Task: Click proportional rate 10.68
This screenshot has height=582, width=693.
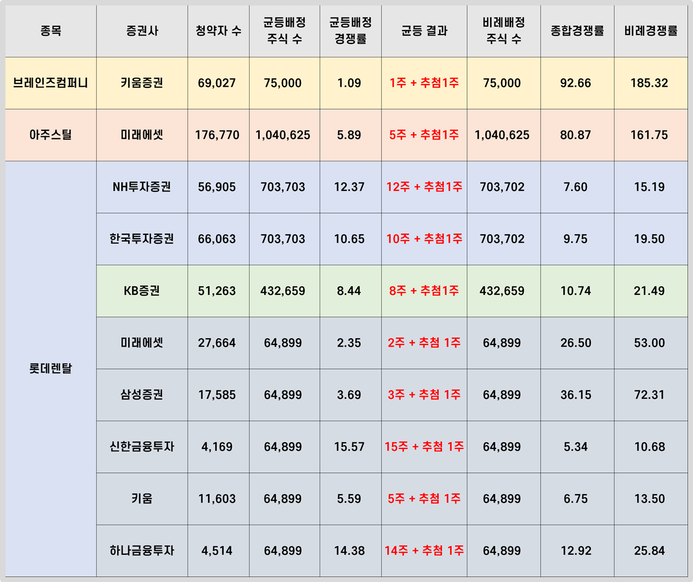Action: pos(649,447)
